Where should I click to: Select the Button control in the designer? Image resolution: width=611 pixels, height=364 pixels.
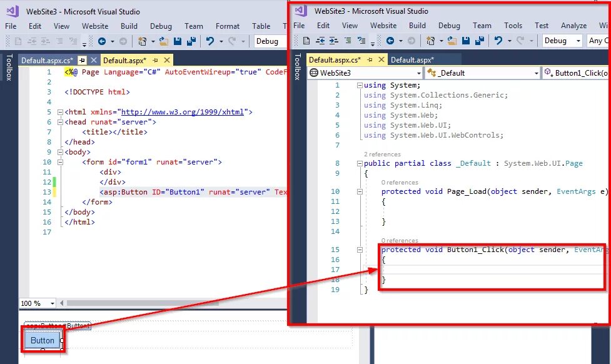coord(42,341)
